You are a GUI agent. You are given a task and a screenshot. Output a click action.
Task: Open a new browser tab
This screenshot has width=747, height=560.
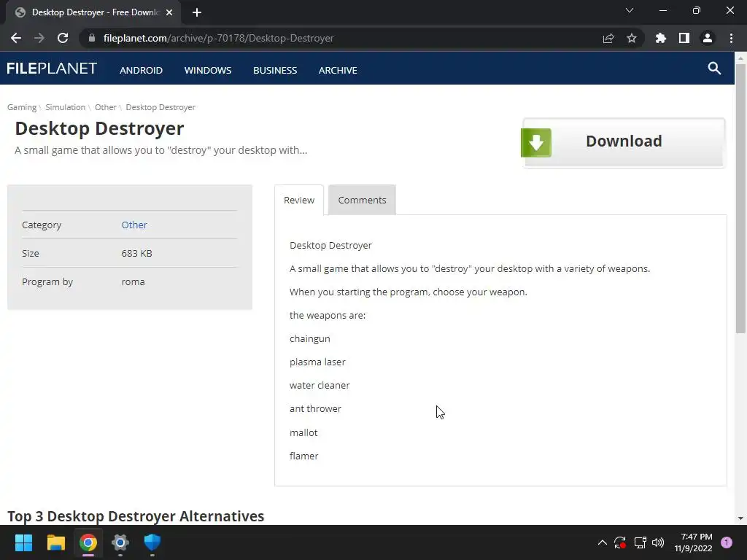coord(197,12)
